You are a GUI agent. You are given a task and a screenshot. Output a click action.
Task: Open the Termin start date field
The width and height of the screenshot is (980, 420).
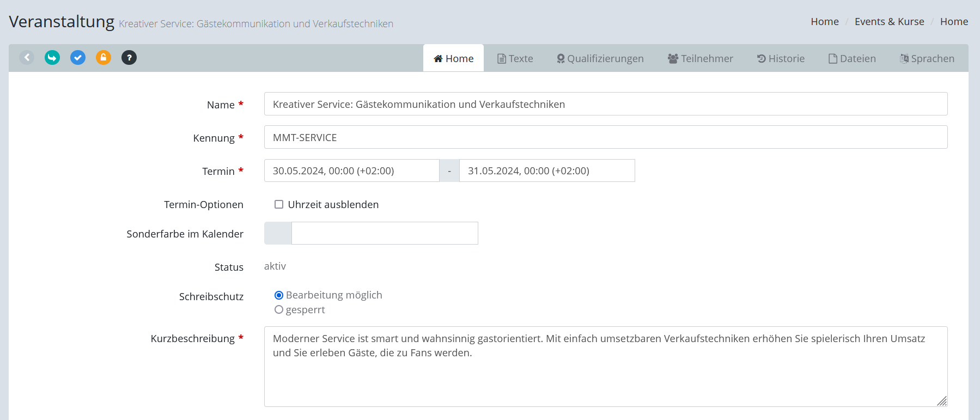click(351, 171)
